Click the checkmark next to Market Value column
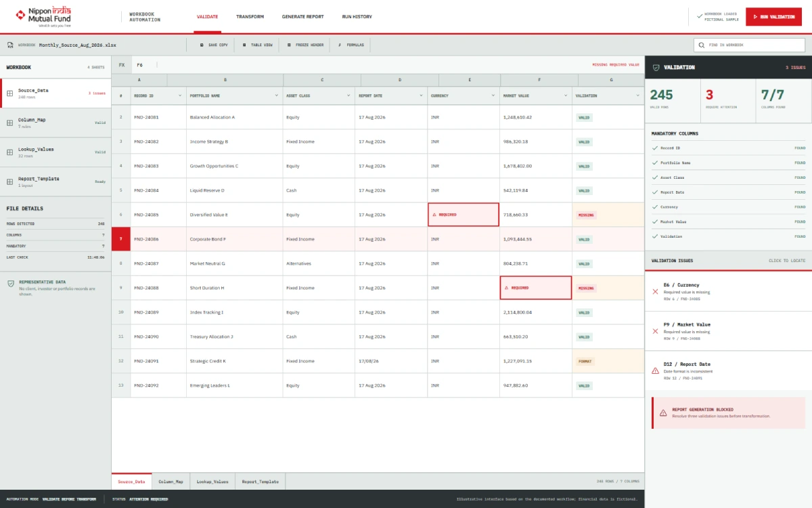The image size is (812, 508). 654,221
